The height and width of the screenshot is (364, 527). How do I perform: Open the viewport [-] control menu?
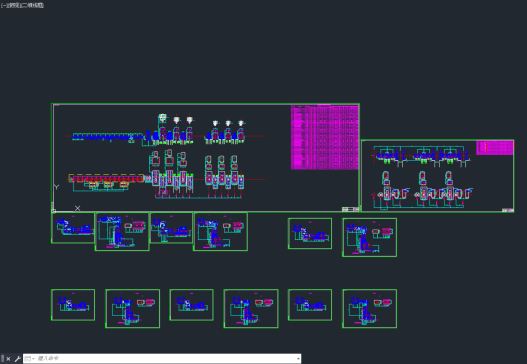[x=4, y=5]
